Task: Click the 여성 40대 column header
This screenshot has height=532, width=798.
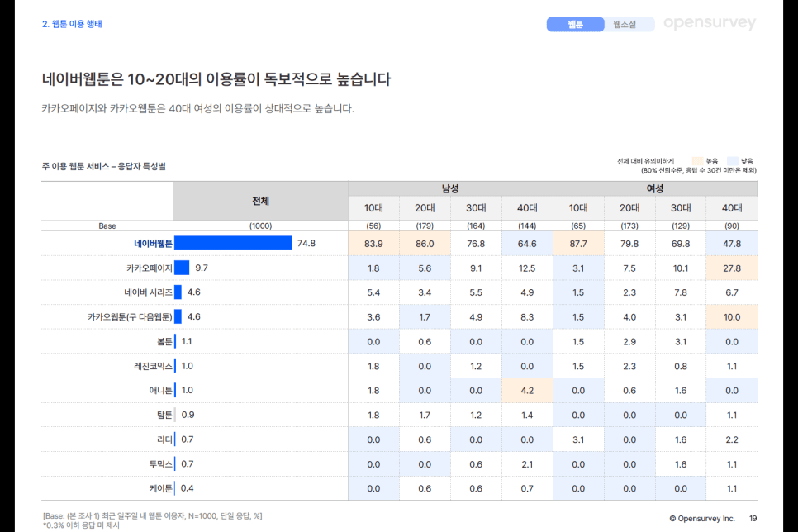Action: coord(732,207)
